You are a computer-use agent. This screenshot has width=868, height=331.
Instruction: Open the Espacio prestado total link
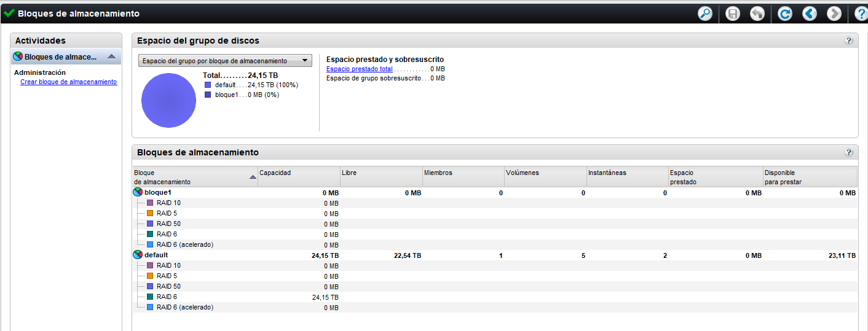click(x=359, y=69)
